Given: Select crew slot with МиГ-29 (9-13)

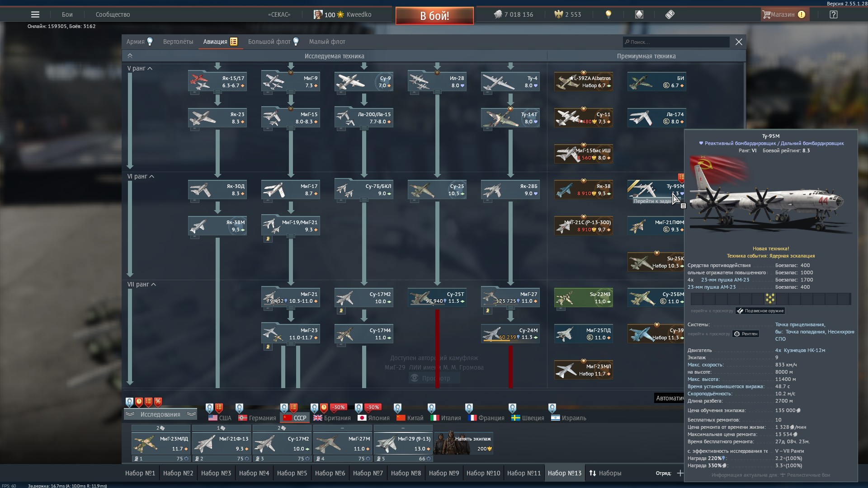Looking at the screenshot, I should 402,443.
